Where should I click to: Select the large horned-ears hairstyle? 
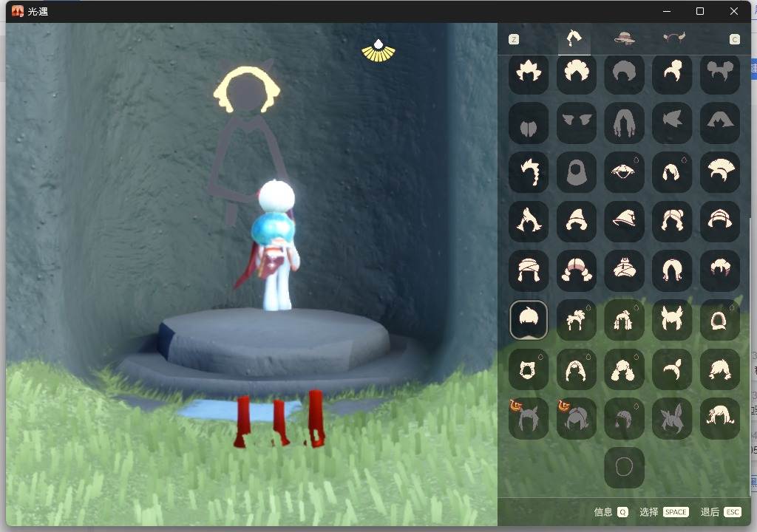(672, 320)
